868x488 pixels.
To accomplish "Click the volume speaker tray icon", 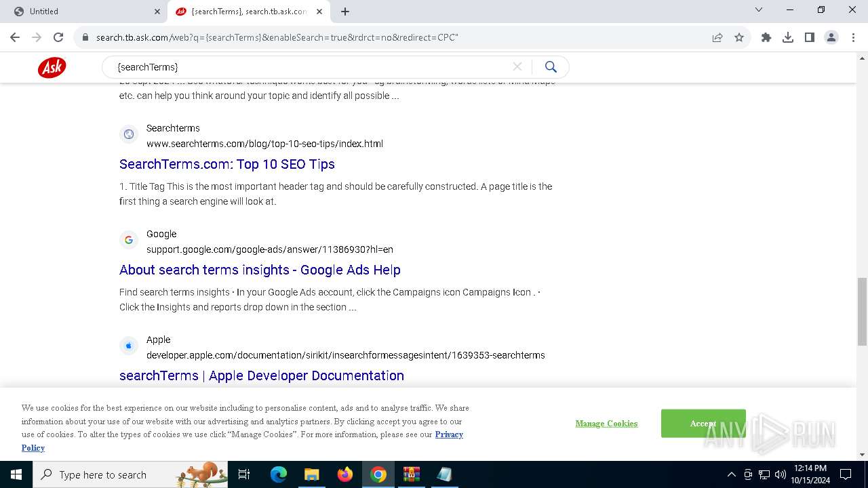I will tap(781, 474).
